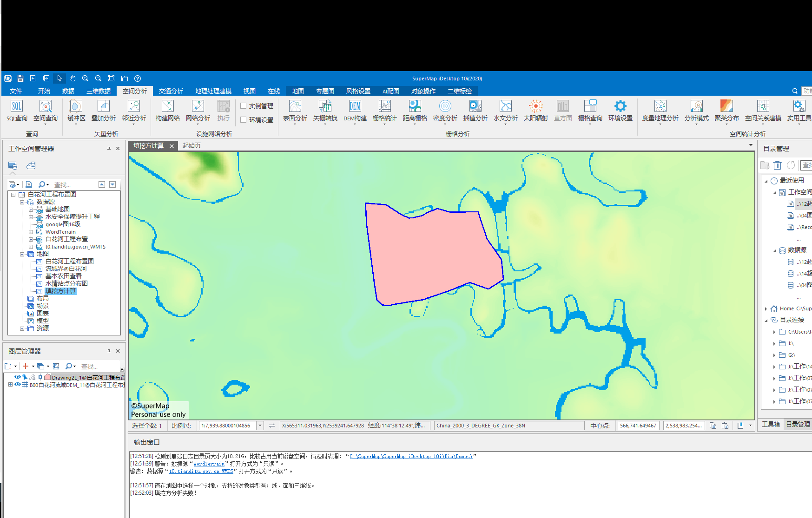Open the 空间关系建模 tool
The image size is (812, 518).
coord(763,111)
